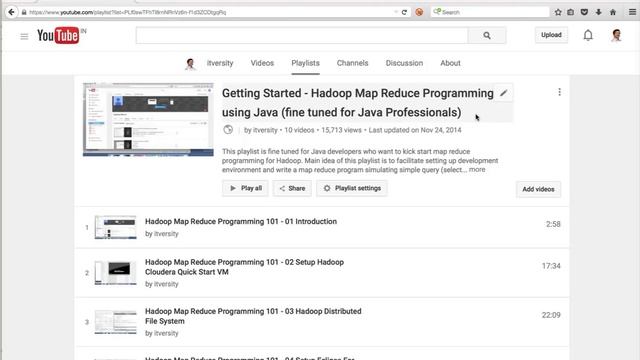Click the Play all button
Viewport: 640px width, 360px height.
[x=245, y=188]
